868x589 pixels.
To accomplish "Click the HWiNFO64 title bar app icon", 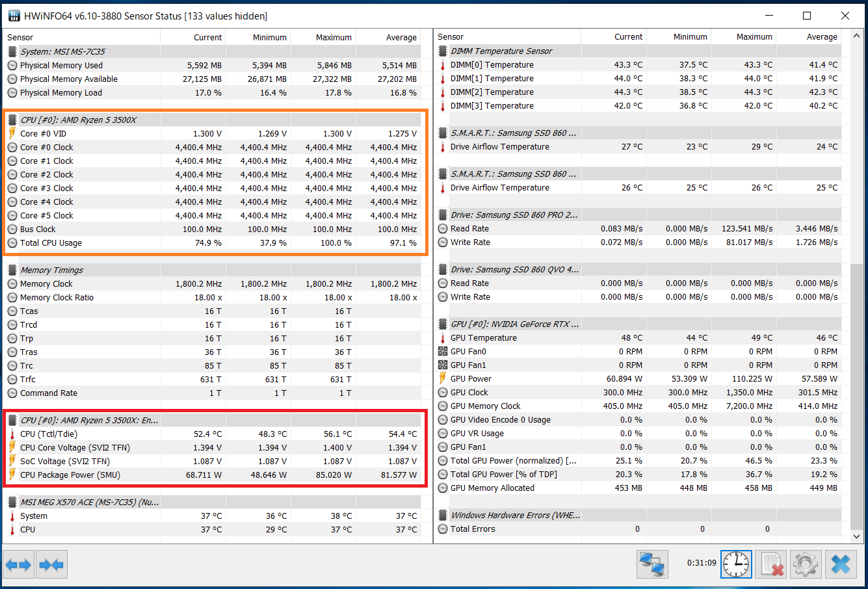I will (x=14, y=16).
